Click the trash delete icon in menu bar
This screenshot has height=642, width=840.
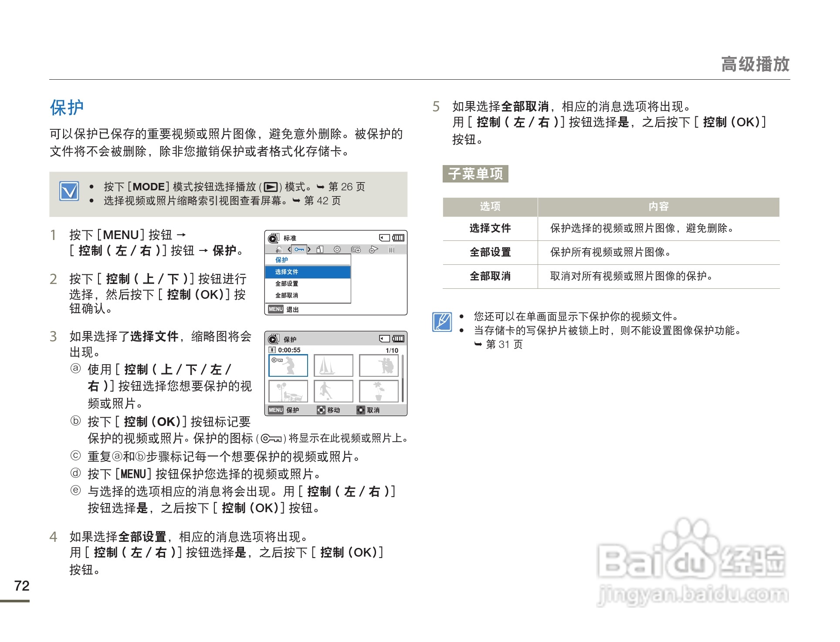pos(392,250)
